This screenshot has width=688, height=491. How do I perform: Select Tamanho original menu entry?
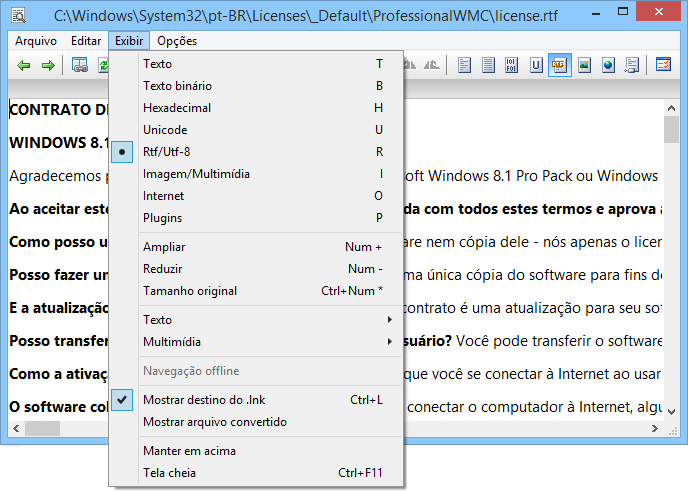256,290
